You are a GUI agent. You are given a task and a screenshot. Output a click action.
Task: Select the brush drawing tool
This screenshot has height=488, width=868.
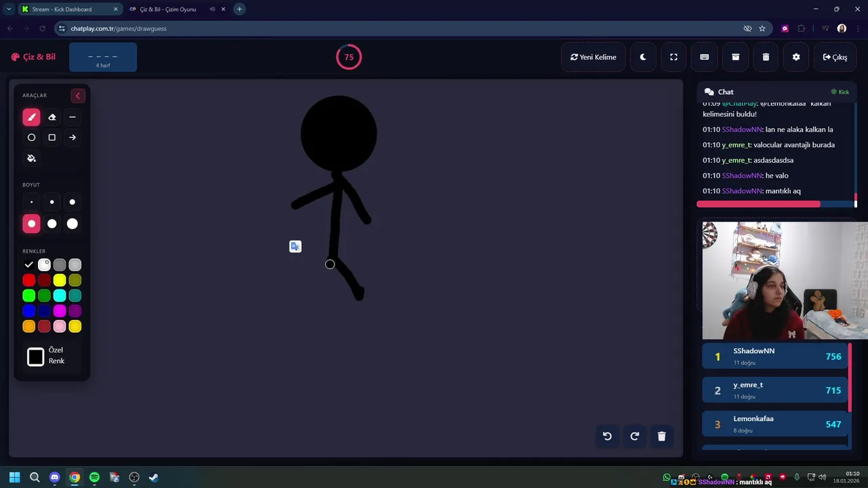pos(31,117)
